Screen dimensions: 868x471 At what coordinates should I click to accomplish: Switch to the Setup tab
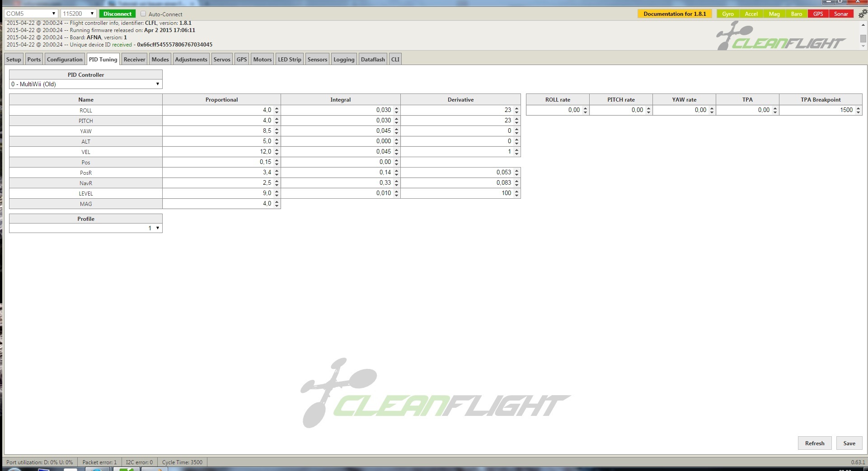pyautogui.click(x=14, y=59)
